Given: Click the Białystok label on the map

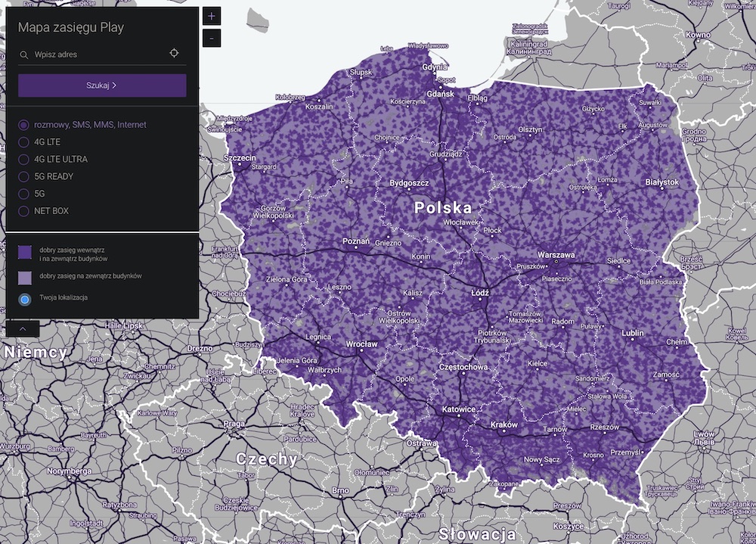Looking at the screenshot, I should pos(662,182).
